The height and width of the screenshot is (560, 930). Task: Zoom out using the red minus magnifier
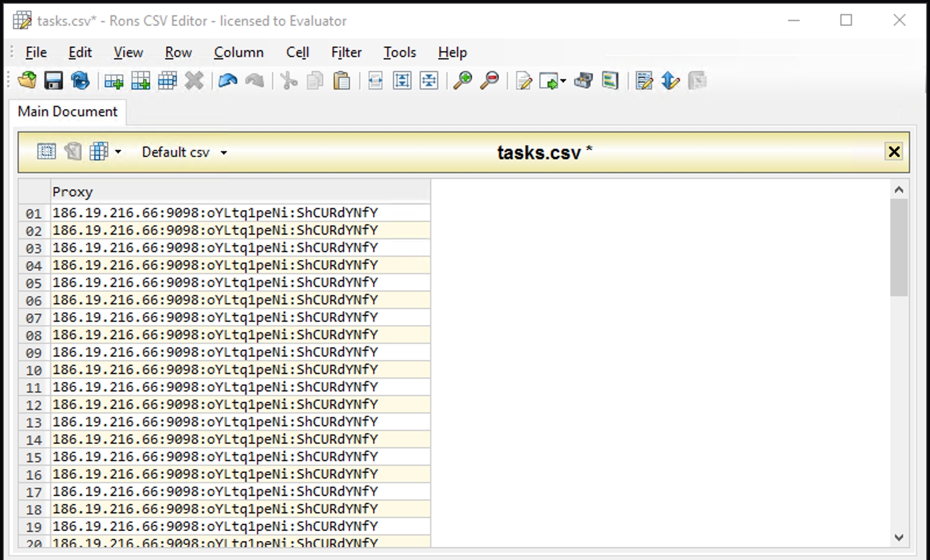point(489,81)
